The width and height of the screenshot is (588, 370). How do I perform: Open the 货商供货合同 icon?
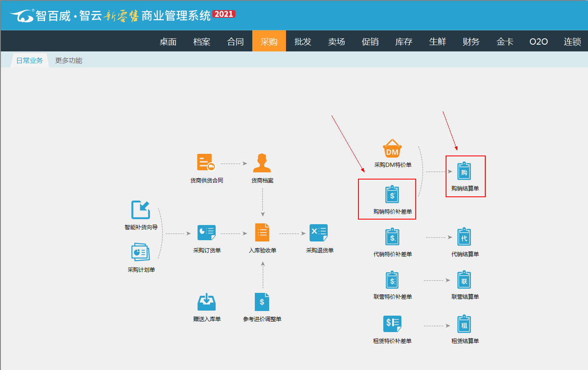[x=206, y=163]
